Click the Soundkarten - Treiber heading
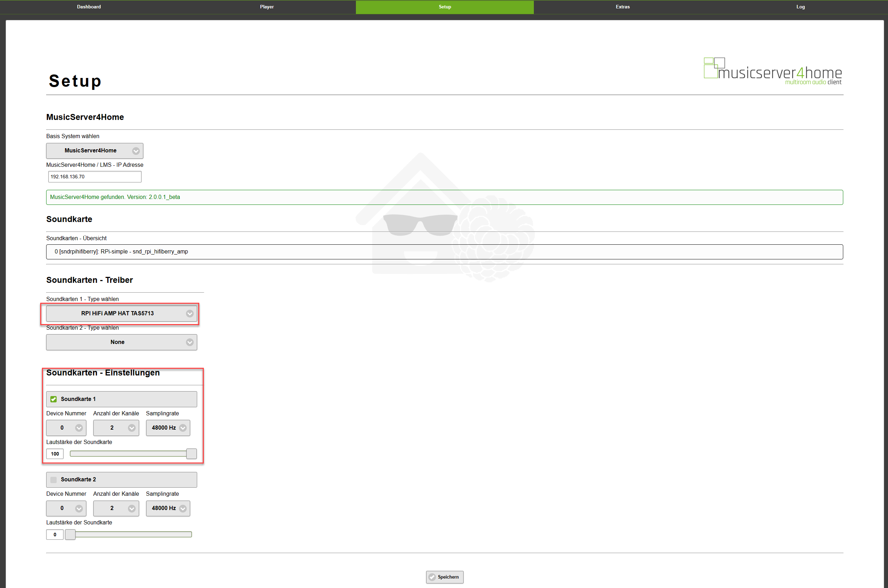 (x=89, y=280)
